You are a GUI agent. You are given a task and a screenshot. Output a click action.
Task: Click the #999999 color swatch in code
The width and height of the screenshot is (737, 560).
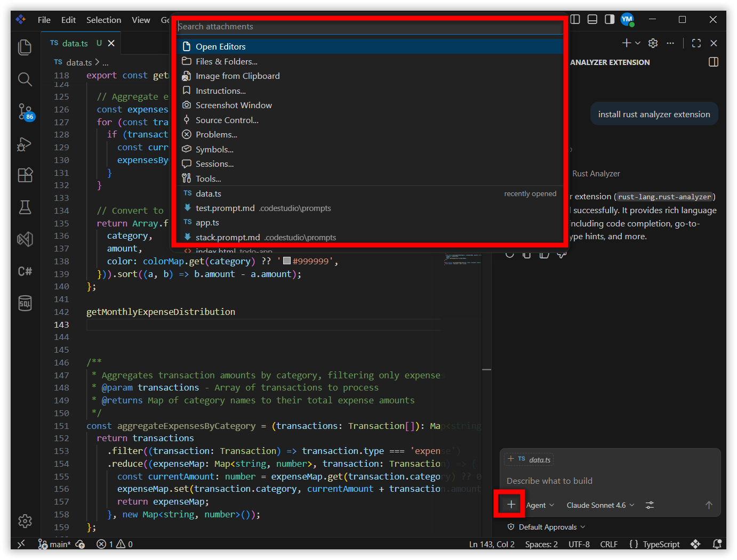coord(287,261)
